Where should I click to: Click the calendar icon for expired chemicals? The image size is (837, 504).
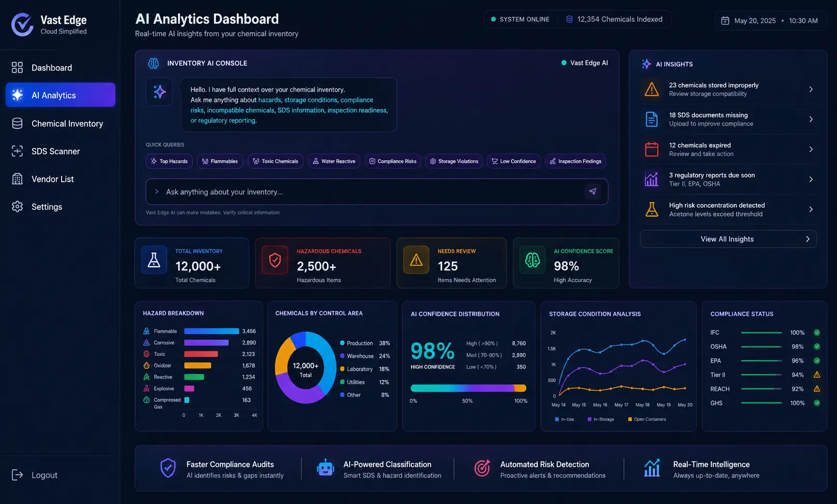click(652, 149)
